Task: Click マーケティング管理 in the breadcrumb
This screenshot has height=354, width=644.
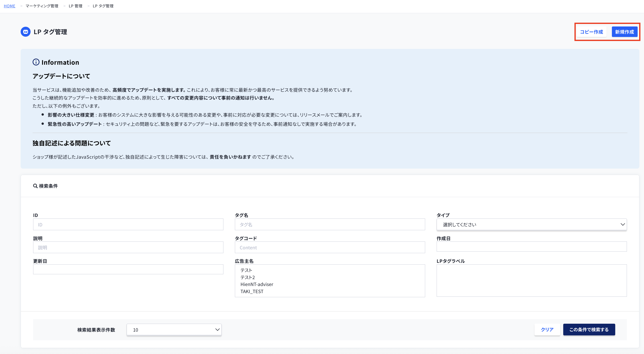Action: coord(42,6)
